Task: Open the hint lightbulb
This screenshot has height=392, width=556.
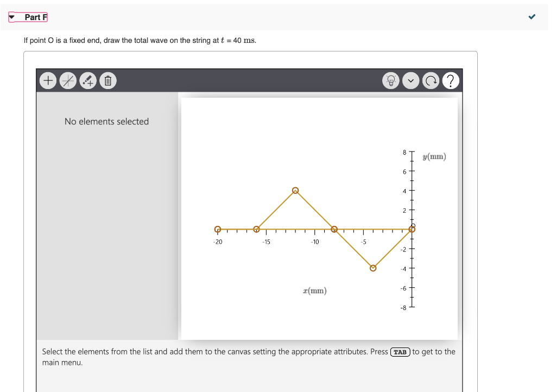Action: click(391, 80)
